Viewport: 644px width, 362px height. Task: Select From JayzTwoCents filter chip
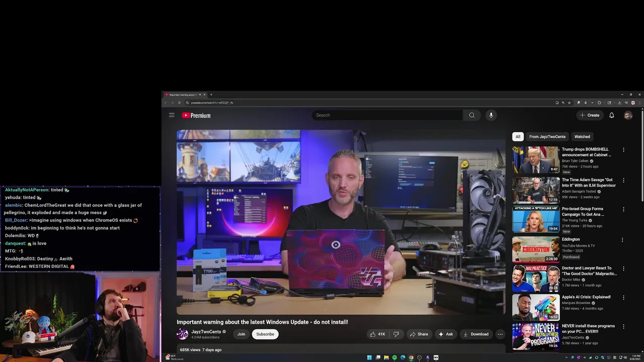tap(547, 137)
